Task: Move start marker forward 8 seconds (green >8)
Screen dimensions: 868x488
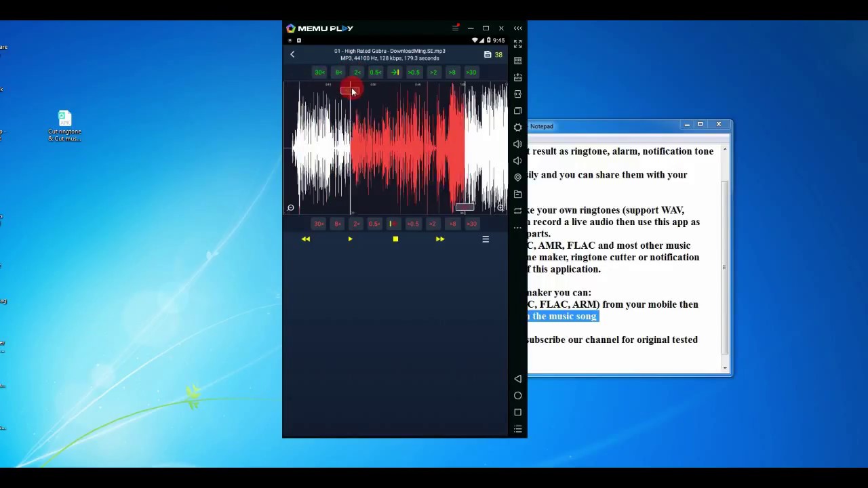Action: click(452, 73)
